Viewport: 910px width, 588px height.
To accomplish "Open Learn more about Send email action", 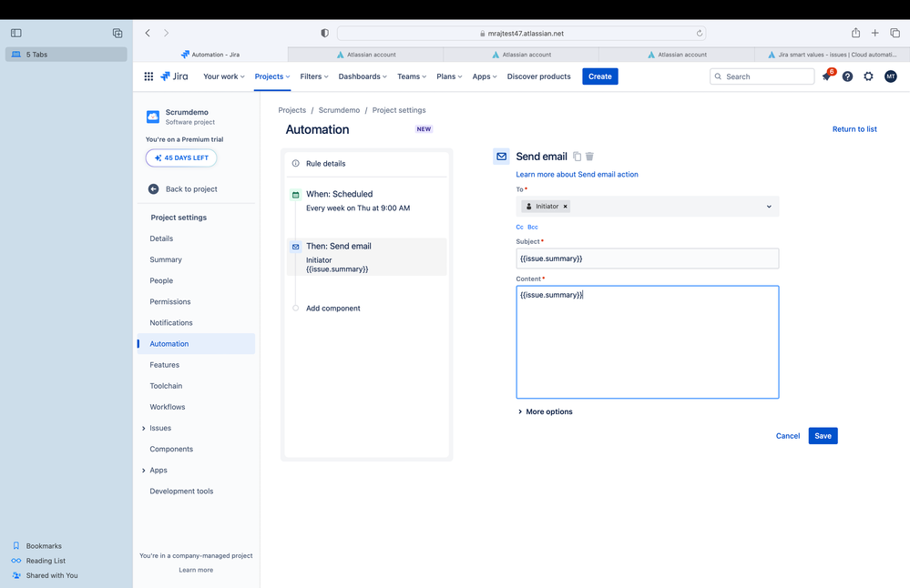I will tap(577, 175).
